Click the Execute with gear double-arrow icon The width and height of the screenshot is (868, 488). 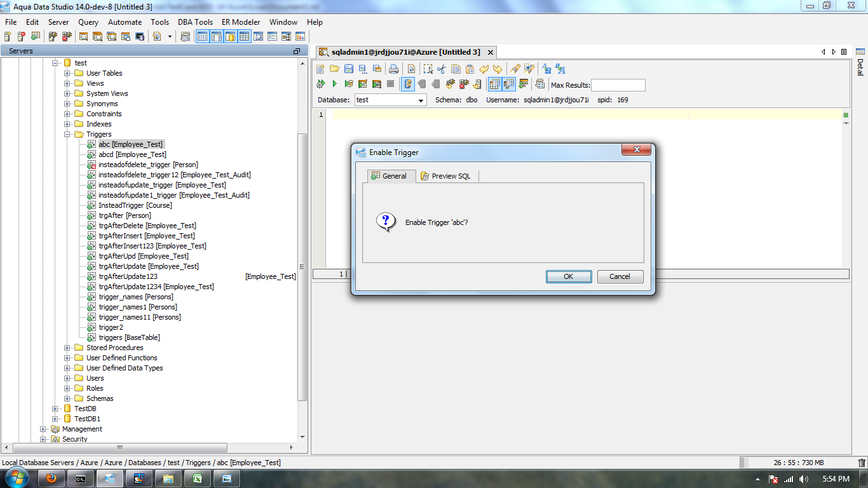point(320,84)
